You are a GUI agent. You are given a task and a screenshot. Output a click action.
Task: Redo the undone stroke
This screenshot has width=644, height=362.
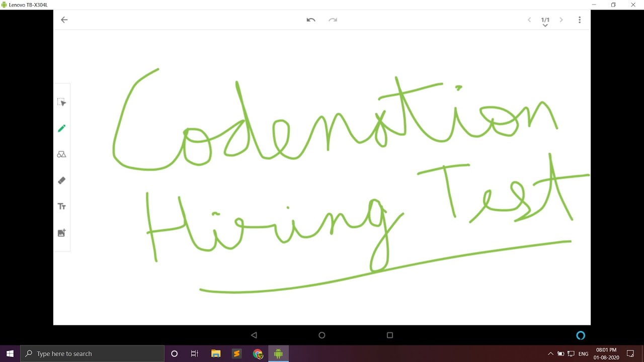(333, 20)
